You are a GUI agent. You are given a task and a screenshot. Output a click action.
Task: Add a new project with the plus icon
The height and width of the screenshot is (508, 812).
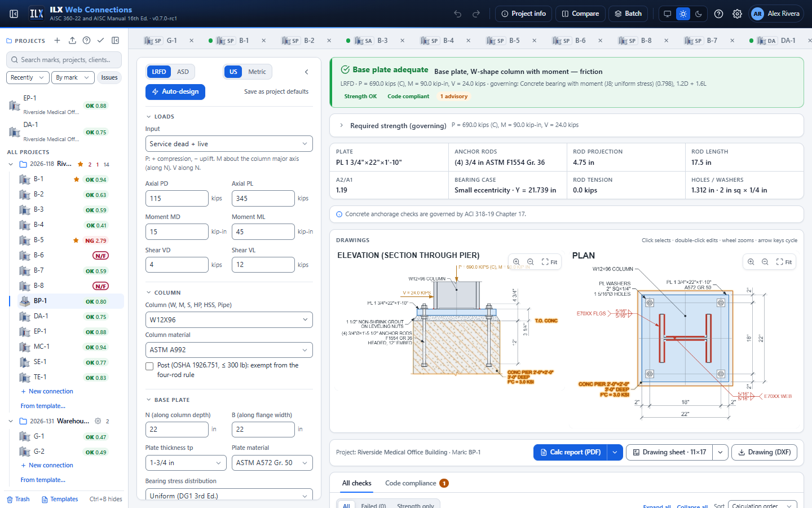tap(57, 41)
